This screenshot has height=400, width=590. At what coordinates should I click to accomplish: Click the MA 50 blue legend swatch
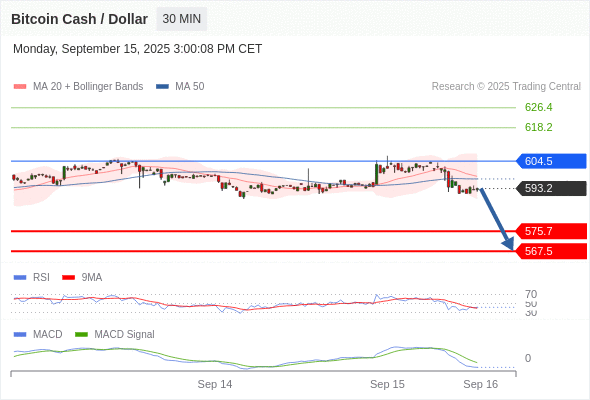tap(162, 87)
